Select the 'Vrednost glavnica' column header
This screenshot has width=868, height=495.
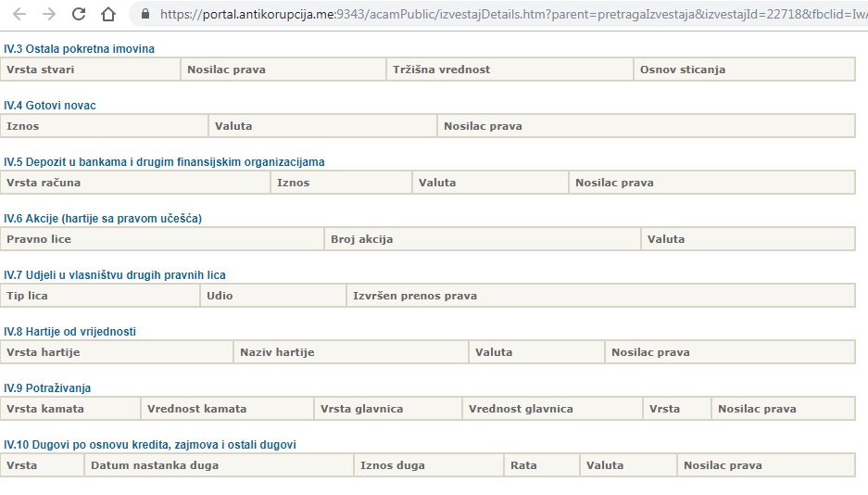click(x=521, y=409)
